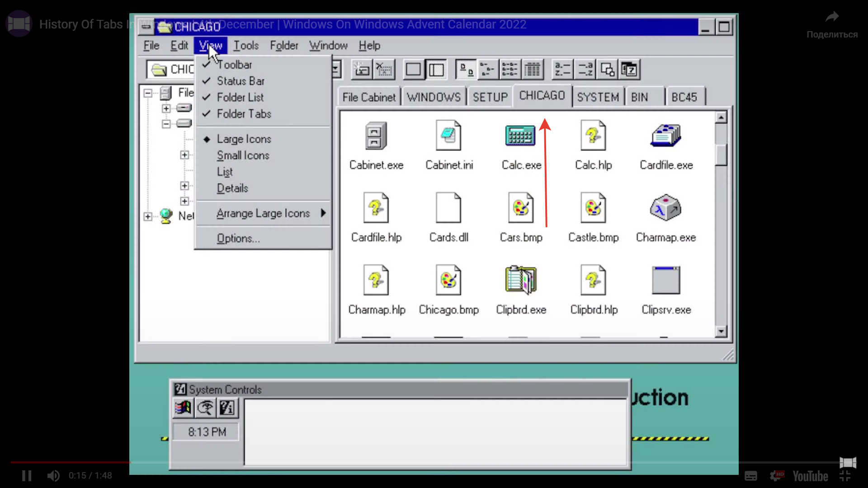Select Small Icons view option
The width and height of the screenshot is (868, 488).
(x=263, y=155)
